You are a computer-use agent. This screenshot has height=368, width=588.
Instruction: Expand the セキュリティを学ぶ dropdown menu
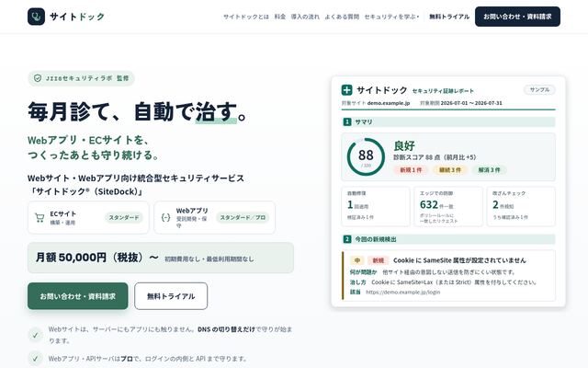click(391, 17)
